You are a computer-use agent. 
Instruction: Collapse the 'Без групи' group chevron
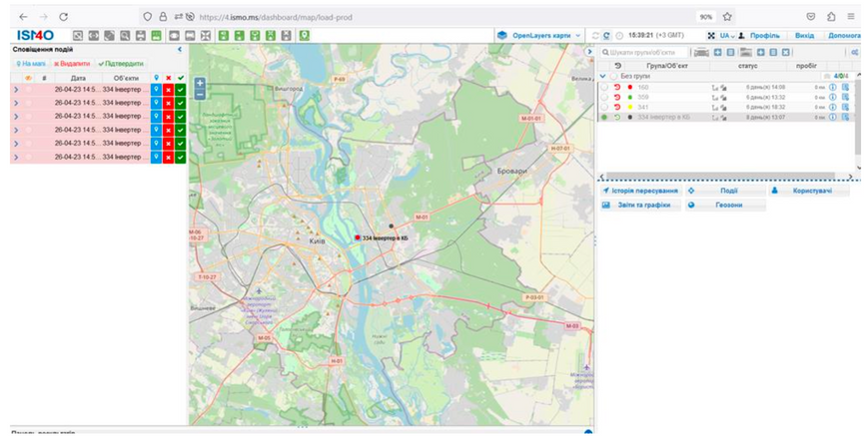(603, 76)
